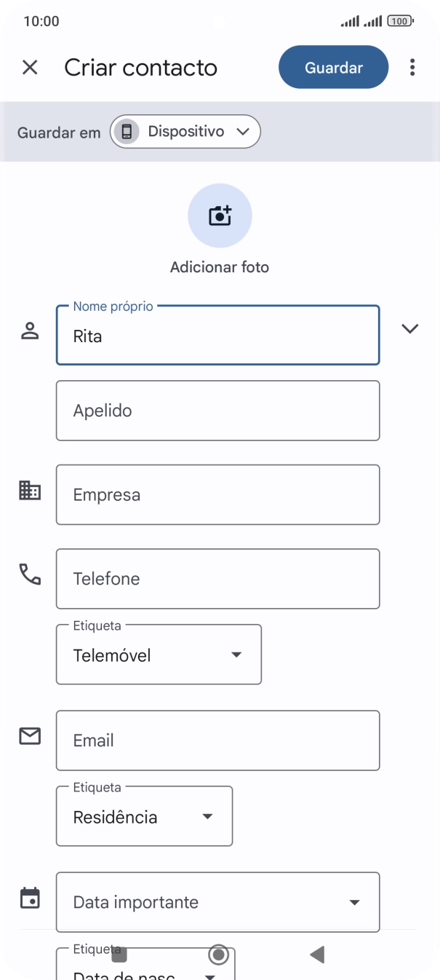This screenshot has height=980, width=440.
Task: Tap the Empresa building icon
Action: [30, 490]
